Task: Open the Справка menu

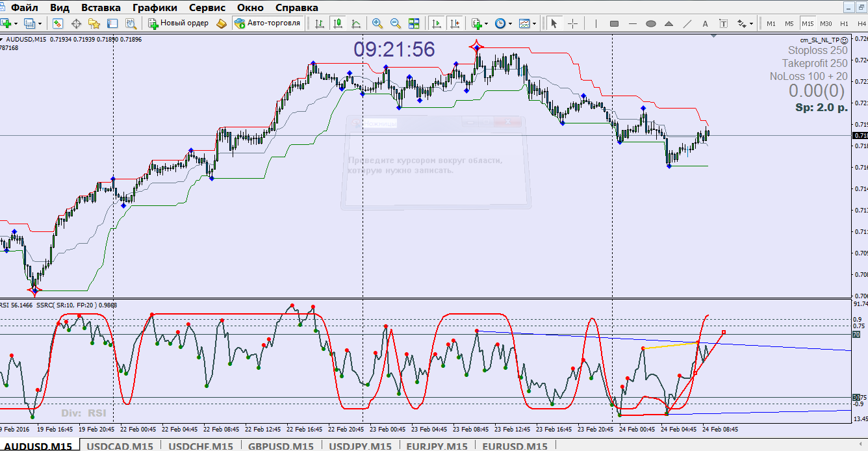Action: point(297,8)
